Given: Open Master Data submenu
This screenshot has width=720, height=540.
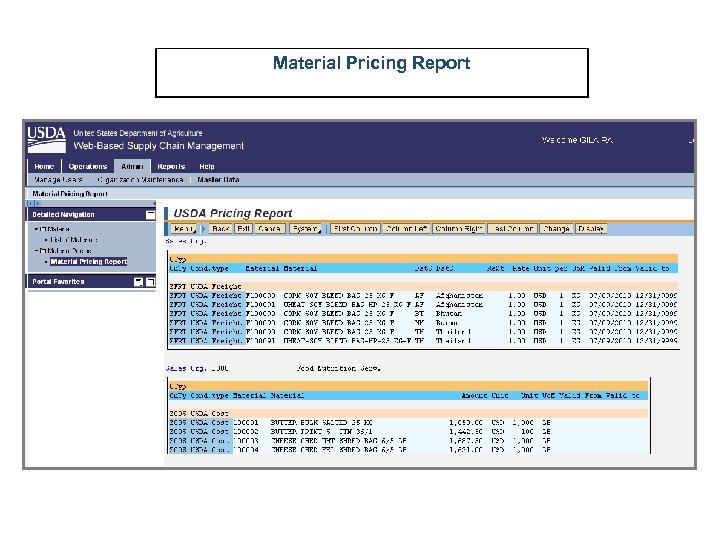Looking at the screenshot, I should [218, 180].
